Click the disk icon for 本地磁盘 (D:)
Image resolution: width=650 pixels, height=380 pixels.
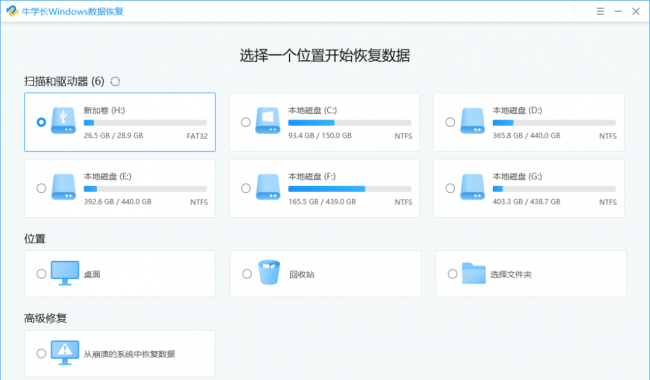[x=472, y=121]
